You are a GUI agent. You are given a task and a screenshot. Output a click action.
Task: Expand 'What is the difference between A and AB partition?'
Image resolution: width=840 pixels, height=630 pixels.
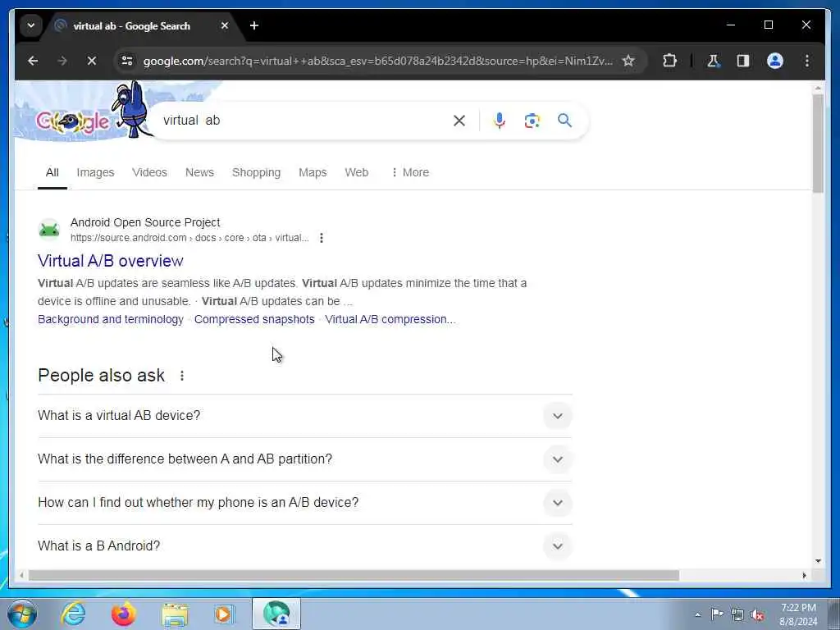tap(305, 459)
